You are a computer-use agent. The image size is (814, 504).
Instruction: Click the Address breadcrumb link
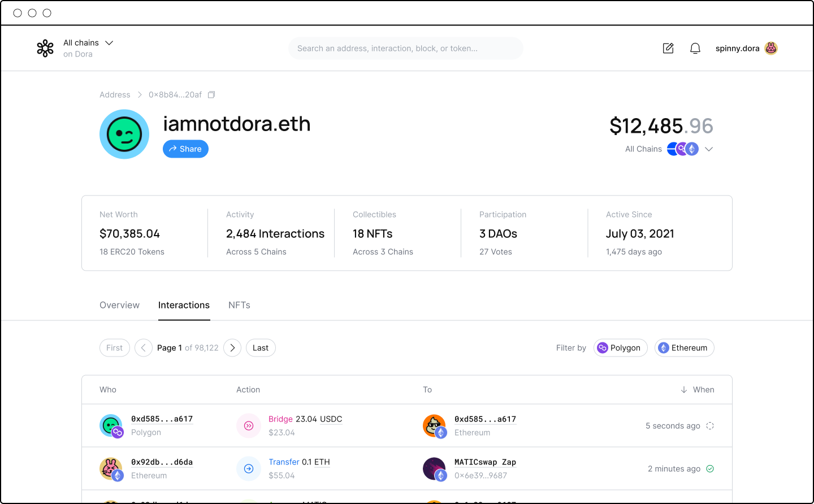(115, 95)
